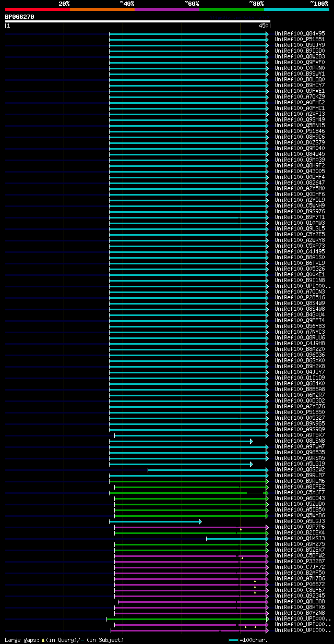
Task: Select the UniRef100_A2XFI3 label
Action: tap(300, 114)
